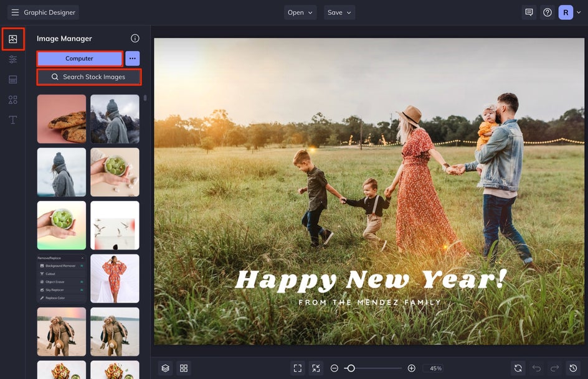588x379 pixels.
Task: Open the hamburger menu next to Graphic Designer
Action: 15,12
